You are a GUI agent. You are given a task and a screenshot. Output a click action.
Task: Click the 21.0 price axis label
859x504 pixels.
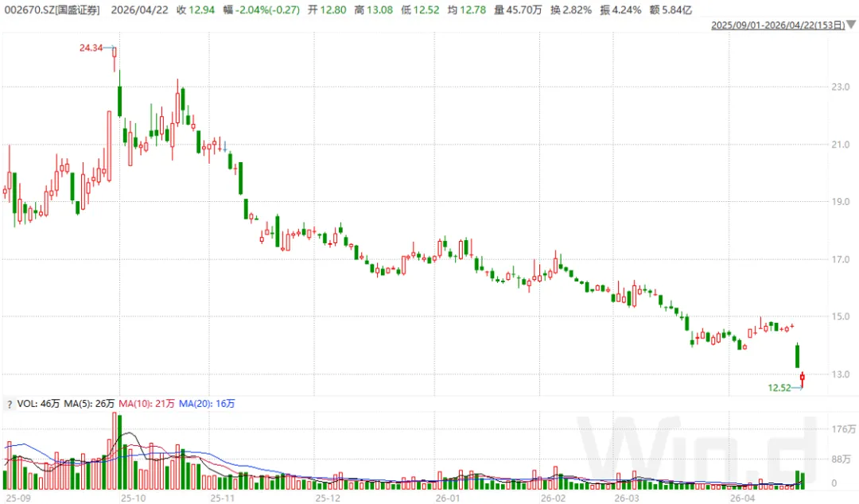841,145
